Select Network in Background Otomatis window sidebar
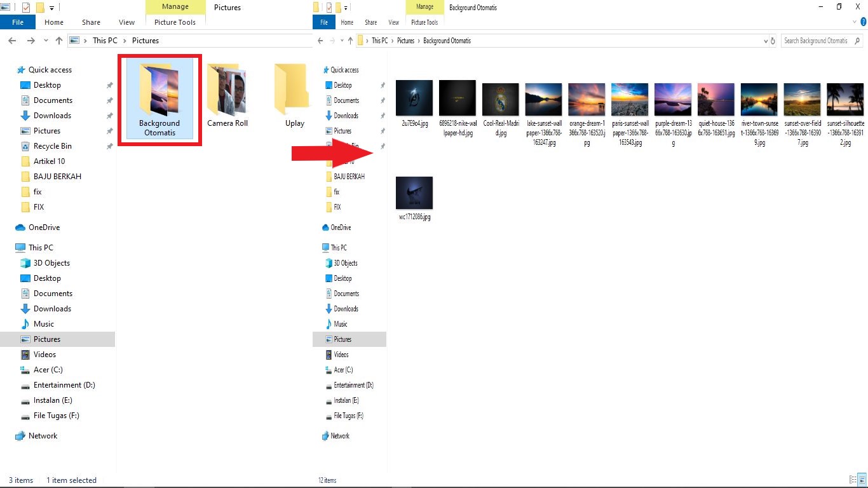Image resolution: width=868 pixels, height=488 pixels. (x=340, y=436)
